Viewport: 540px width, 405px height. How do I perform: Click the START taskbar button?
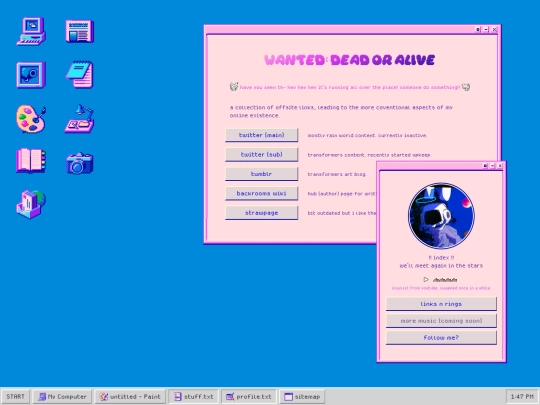[15, 396]
